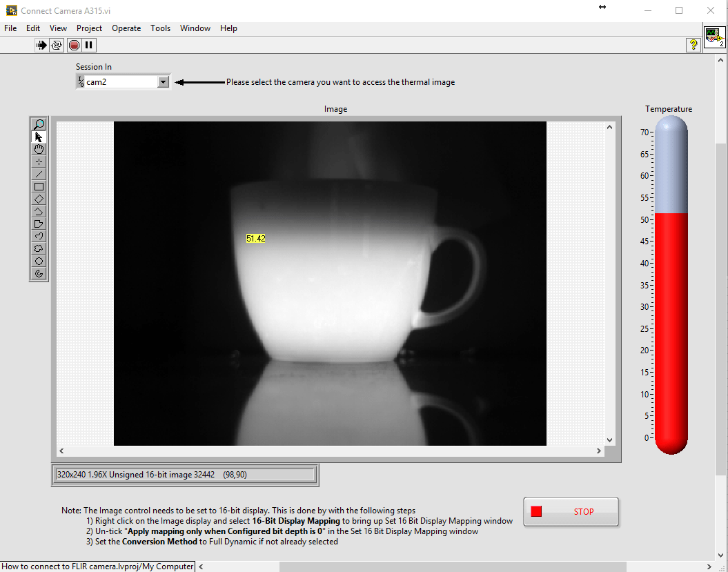The height and width of the screenshot is (572, 728).
Task: Click the red Abort Execution icon
Action: 73,45
